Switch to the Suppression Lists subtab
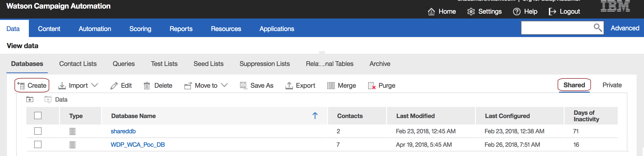644x156 pixels. click(x=265, y=64)
